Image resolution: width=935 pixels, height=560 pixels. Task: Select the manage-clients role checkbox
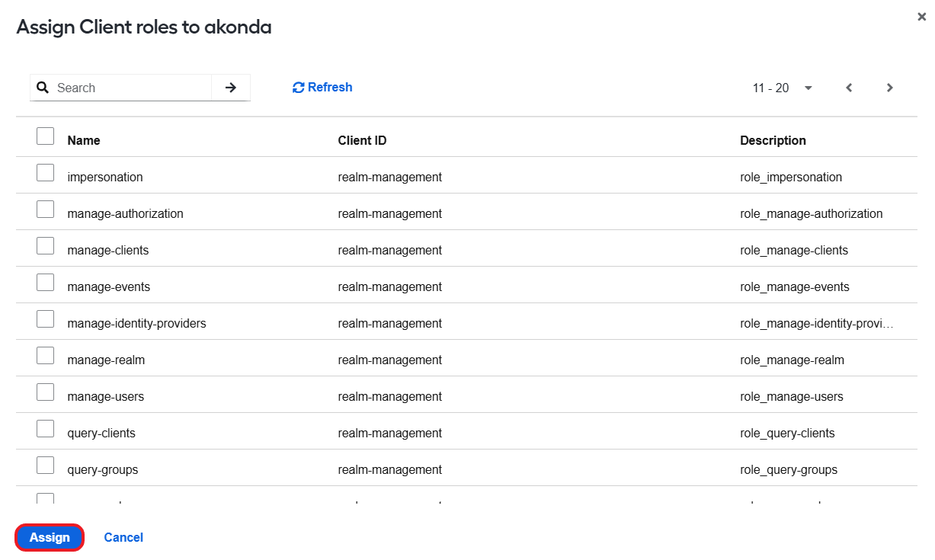[46, 246]
